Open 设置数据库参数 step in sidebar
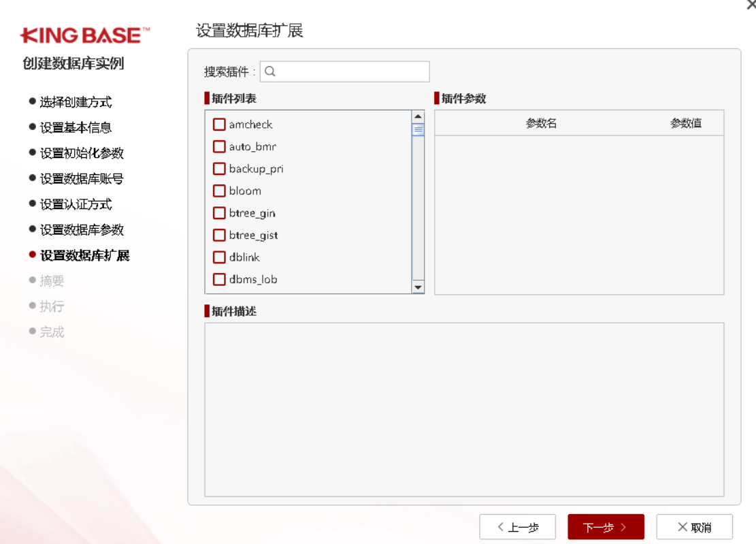The height and width of the screenshot is (544, 756). point(82,230)
